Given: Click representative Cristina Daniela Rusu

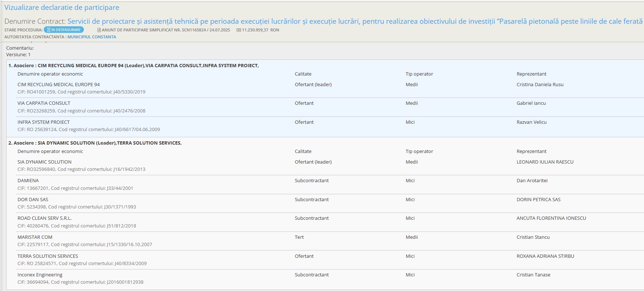Looking at the screenshot, I should (x=540, y=84).
